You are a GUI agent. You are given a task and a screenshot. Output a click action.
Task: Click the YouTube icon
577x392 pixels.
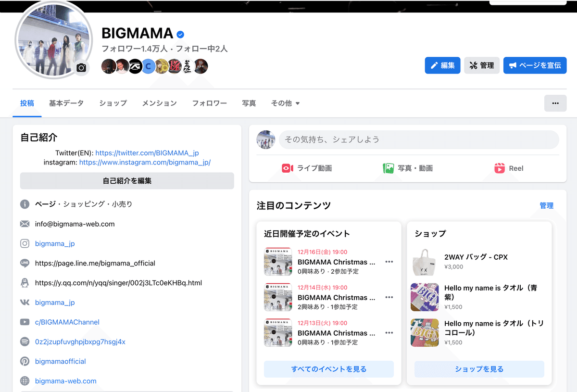click(x=25, y=322)
